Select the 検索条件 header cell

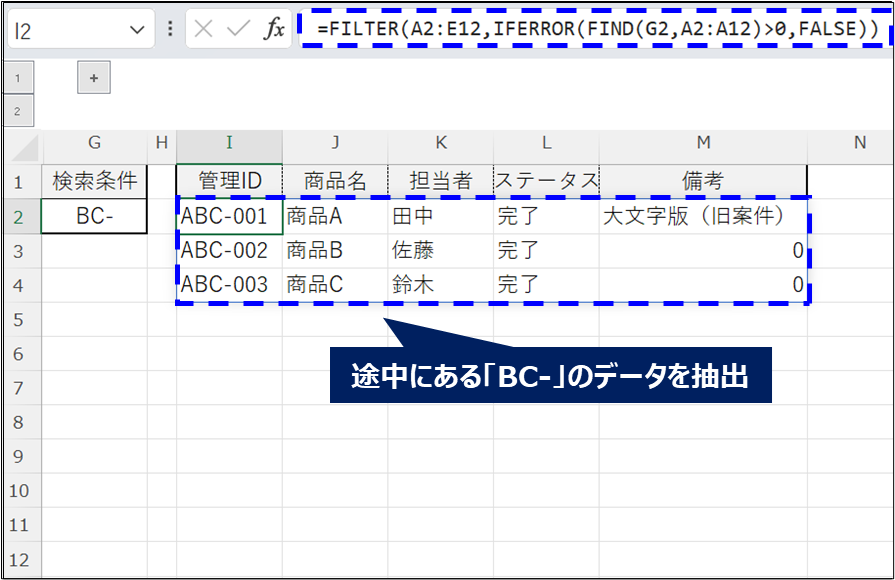tap(93, 180)
